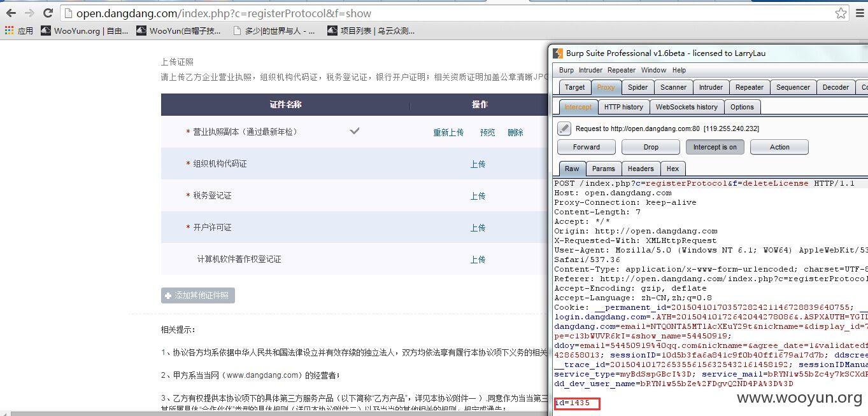Image resolution: width=868 pixels, height=416 pixels.
Task: Switch to the Proxy tab
Action: [x=606, y=87]
